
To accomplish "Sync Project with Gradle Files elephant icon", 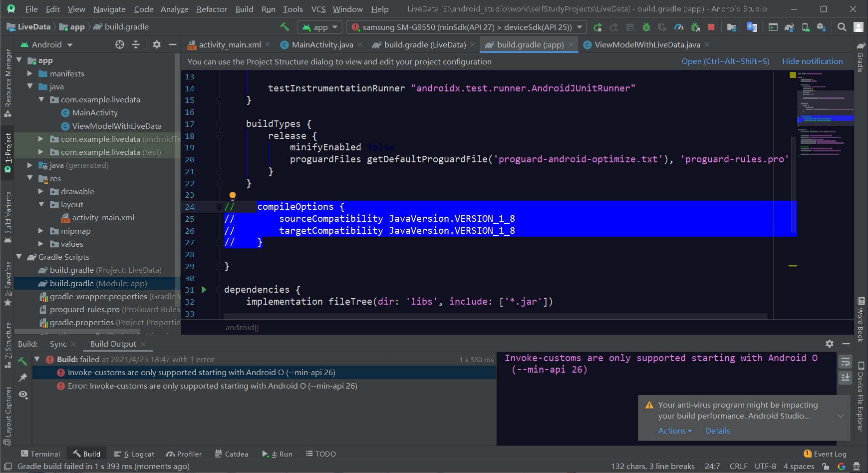I will pyautogui.click(x=789, y=27).
